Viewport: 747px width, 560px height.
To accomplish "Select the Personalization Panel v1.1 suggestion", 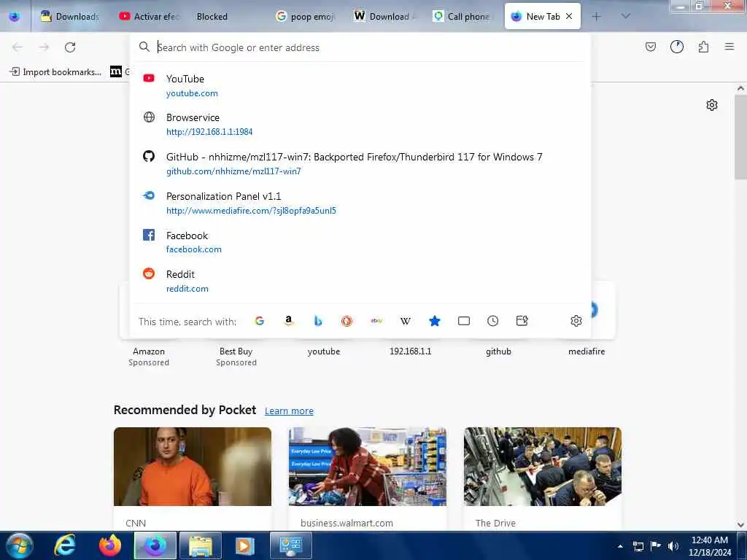I will point(360,203).
